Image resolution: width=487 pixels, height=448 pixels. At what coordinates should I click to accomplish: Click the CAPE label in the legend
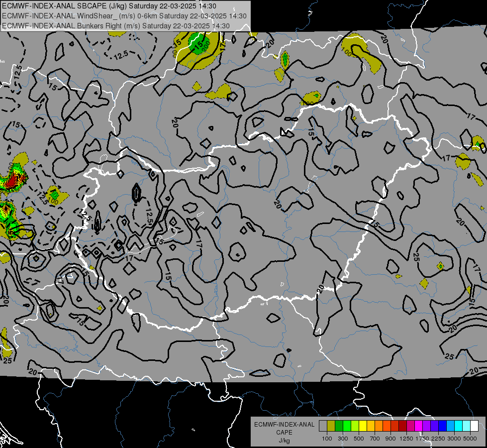(x=285, y=432)
